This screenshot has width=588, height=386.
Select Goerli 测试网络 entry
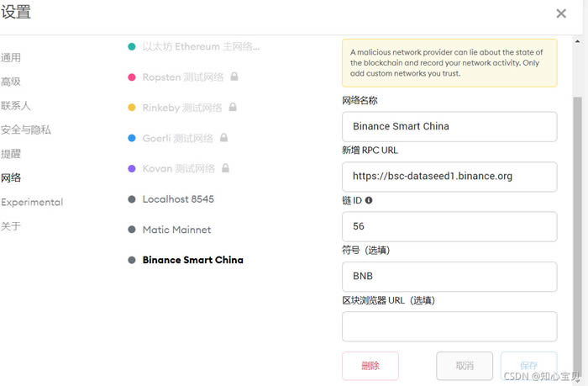pyautogui.click(x=178, y=138)
